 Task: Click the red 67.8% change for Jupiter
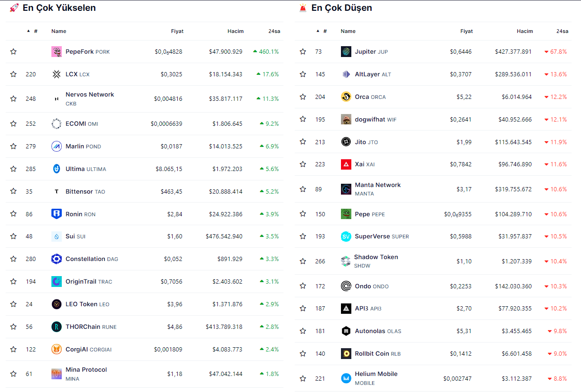[558, 52]
